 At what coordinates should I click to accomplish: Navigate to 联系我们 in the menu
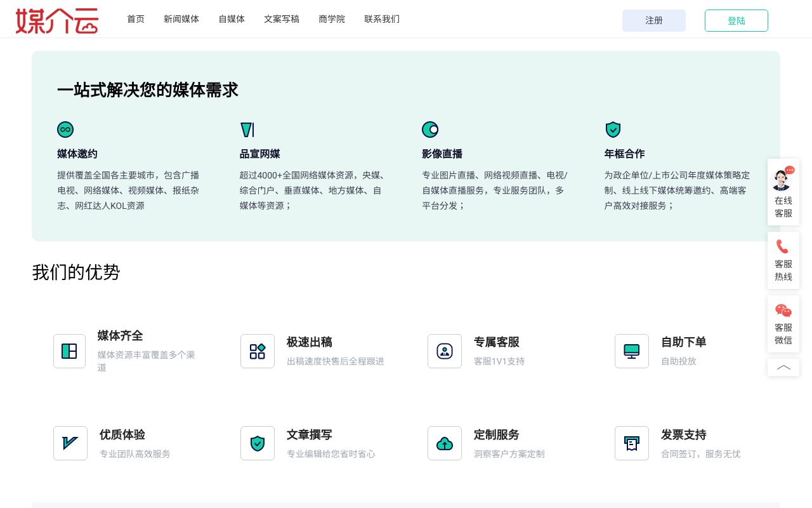(x=382, y=19)
